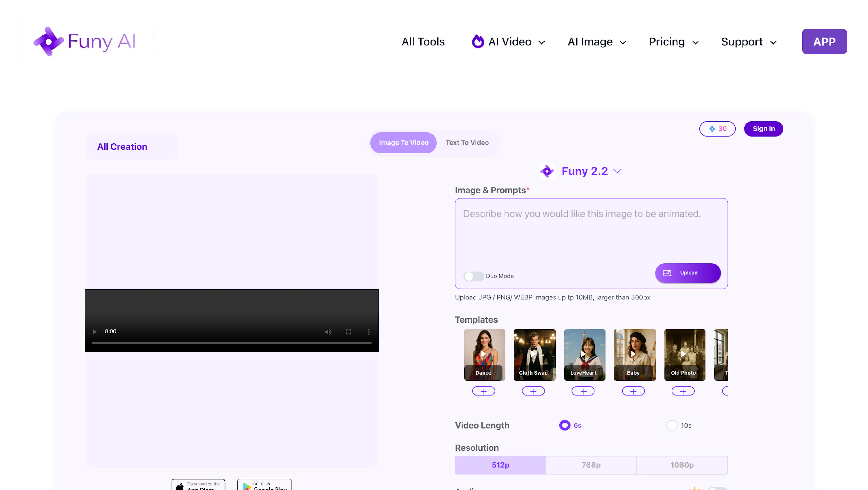
Task: Click the Funy AI logo
Action: (84, 41)
